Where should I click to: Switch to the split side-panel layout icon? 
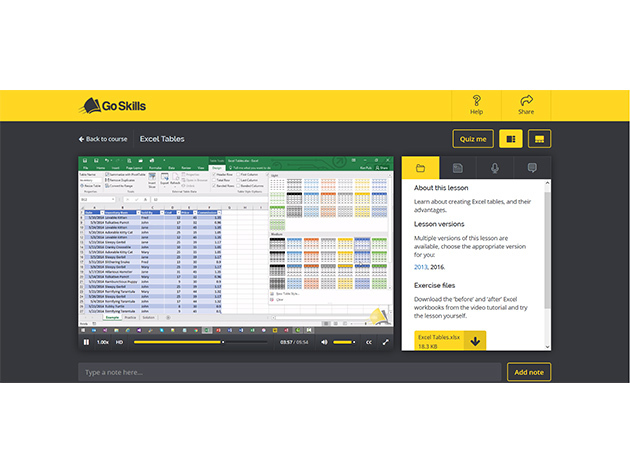pos(511,139)
